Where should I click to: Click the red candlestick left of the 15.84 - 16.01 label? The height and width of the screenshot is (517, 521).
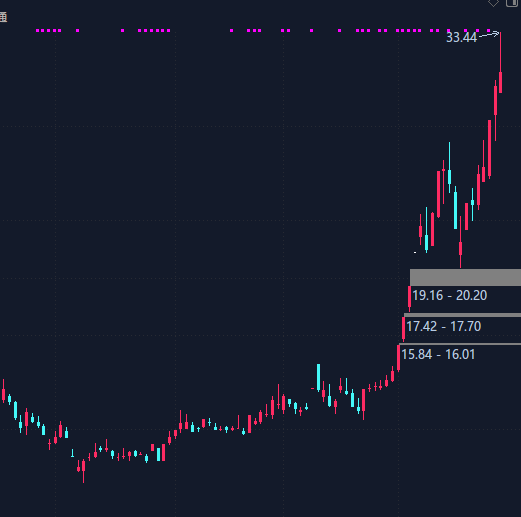pos(398,357)
